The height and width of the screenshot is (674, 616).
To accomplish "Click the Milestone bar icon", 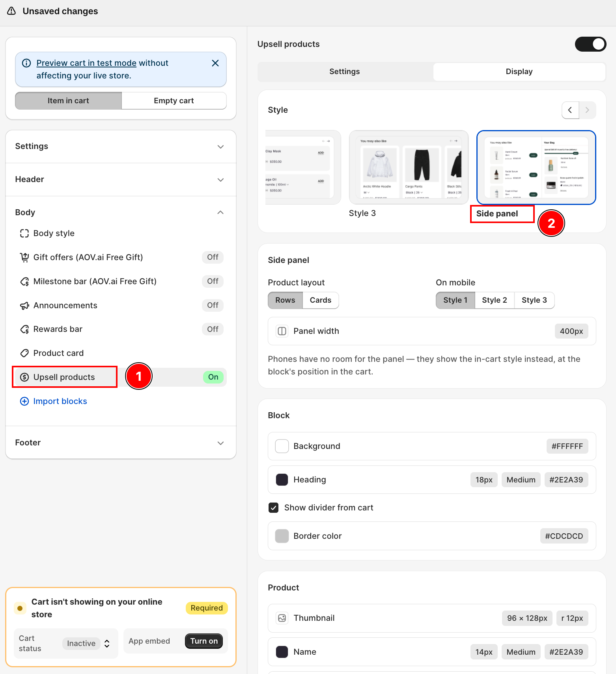I will click(24, 281).
